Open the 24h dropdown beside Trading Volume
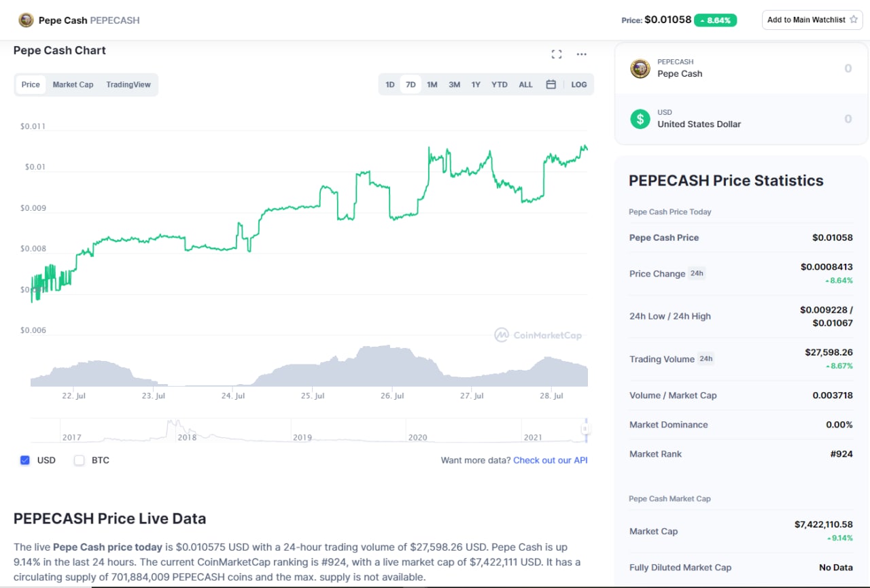870x588 pixels. 706,358
